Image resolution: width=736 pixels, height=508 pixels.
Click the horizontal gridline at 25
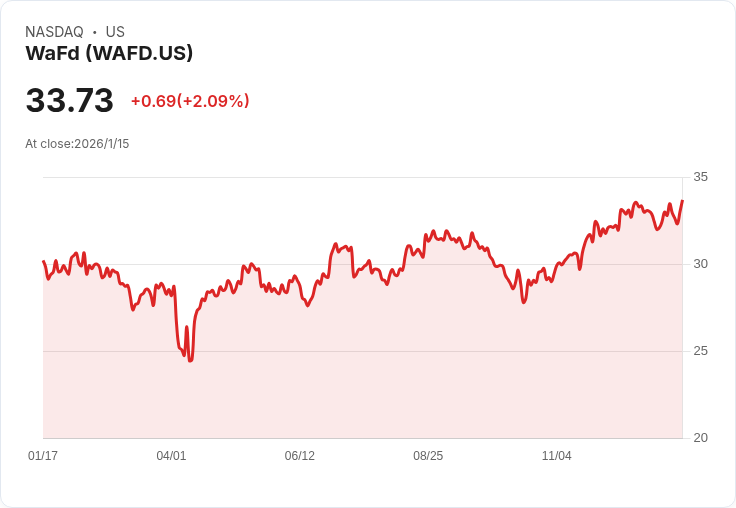(400, 351)
